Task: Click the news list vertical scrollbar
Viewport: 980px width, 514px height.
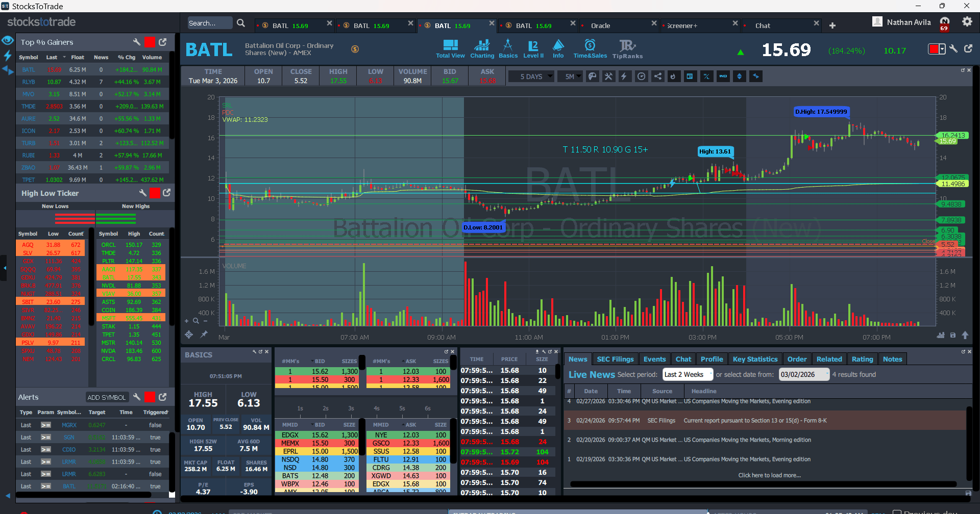Action: 969,443
